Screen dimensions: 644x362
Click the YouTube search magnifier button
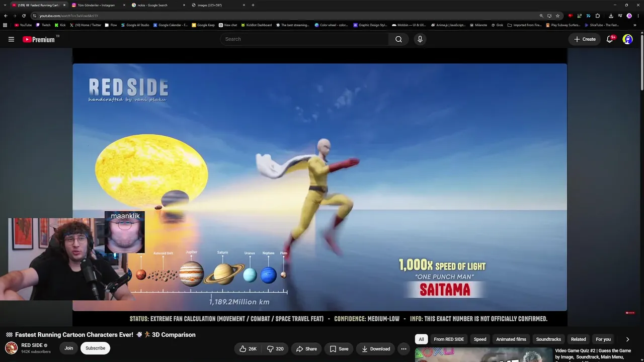pos(398,39)
